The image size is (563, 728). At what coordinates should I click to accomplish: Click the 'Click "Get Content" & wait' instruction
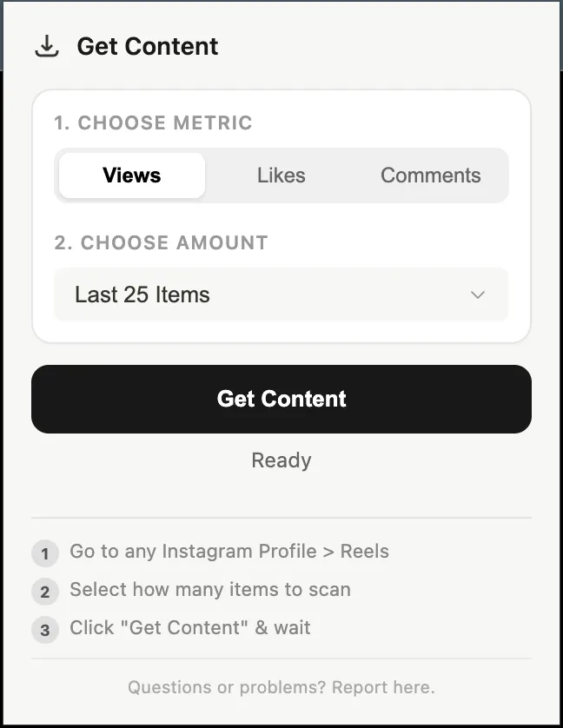point(190,628)
